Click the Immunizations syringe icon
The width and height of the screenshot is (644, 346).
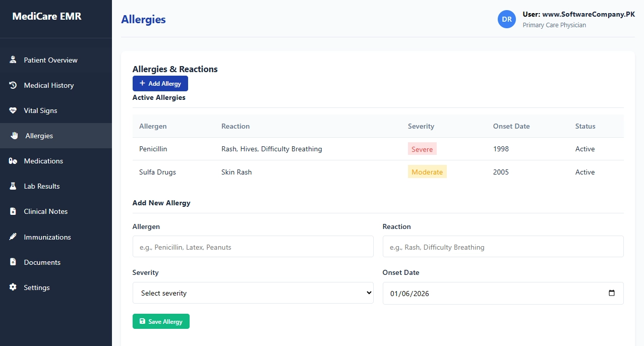click(13, 237)
